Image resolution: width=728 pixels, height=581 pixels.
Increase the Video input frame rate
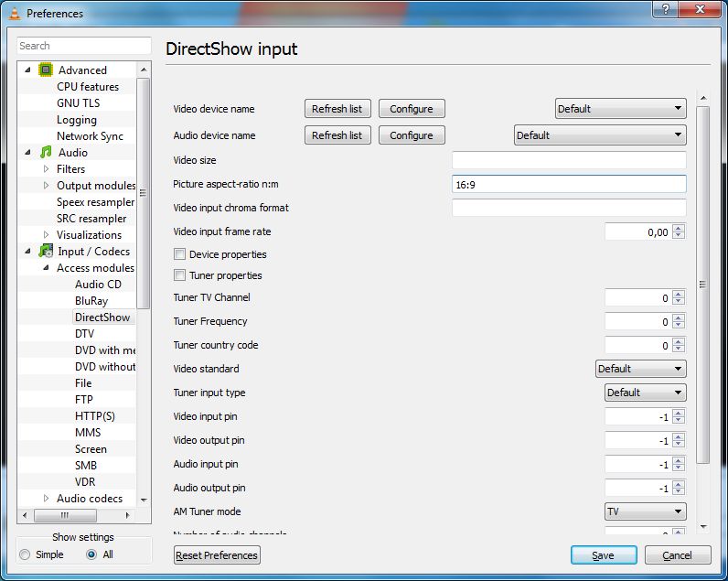(679, 228)
